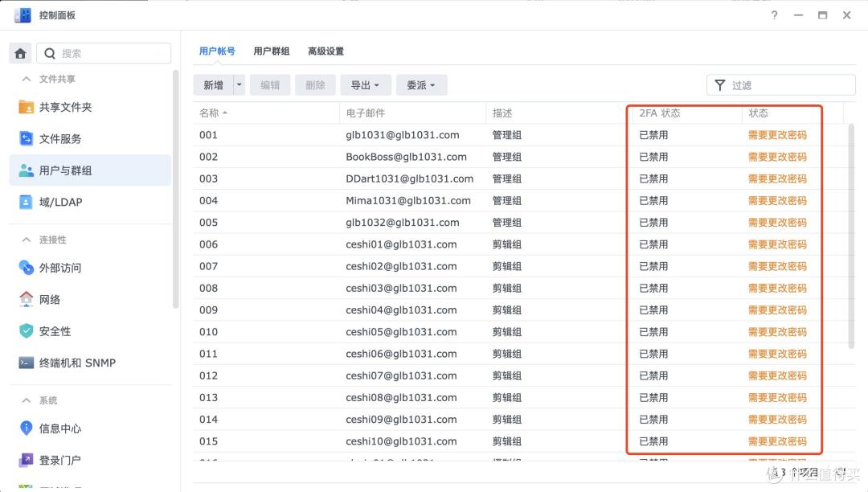868x492 pixels.
Task: Select 用户与群组 users icon
Action: click(26, 170)
